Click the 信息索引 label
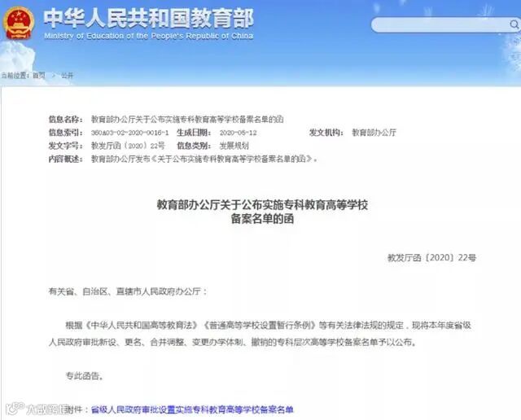This screenshot has width=521, height=420. (x=65, y=133)
